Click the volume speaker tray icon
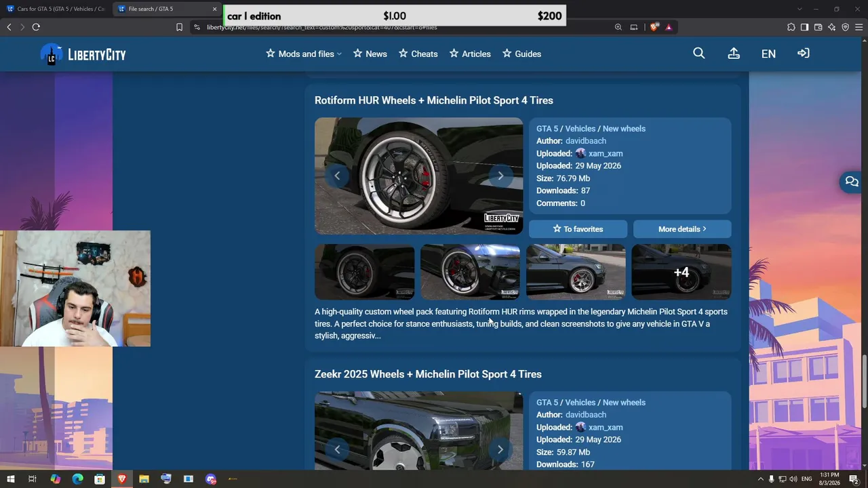 coord(793,479)
